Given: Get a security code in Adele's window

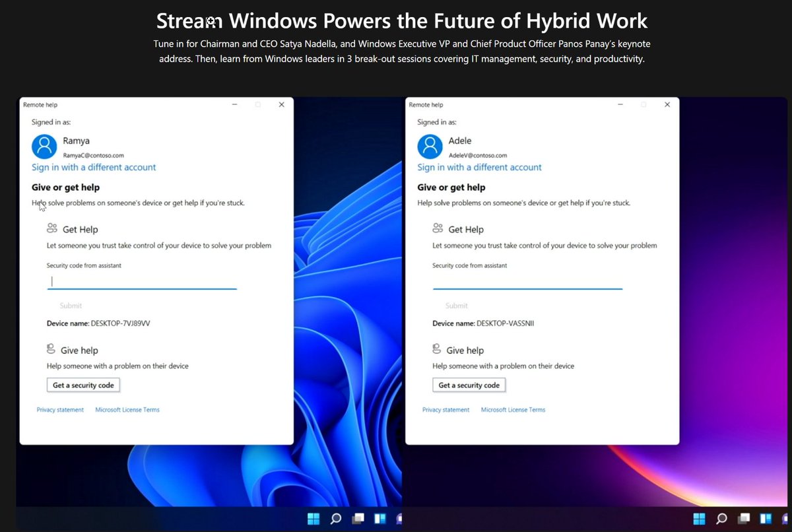Looking at the screenshot, I should pos(469,385).
